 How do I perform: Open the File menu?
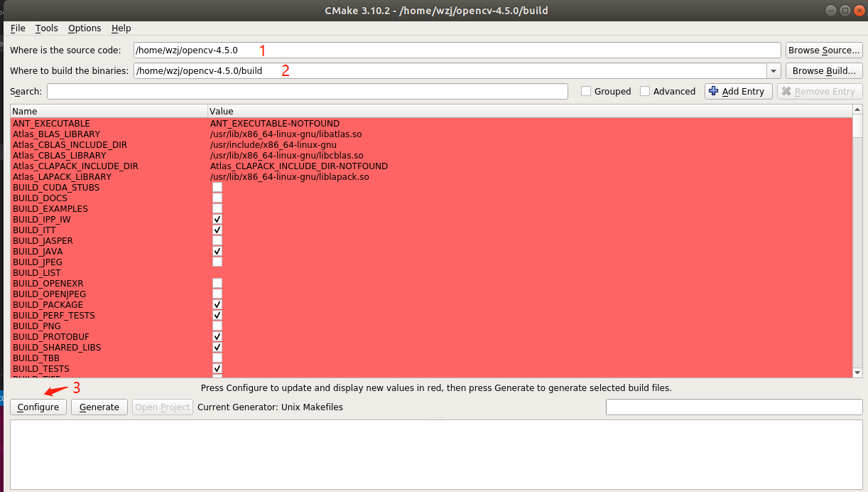click(x=18, y=28)
